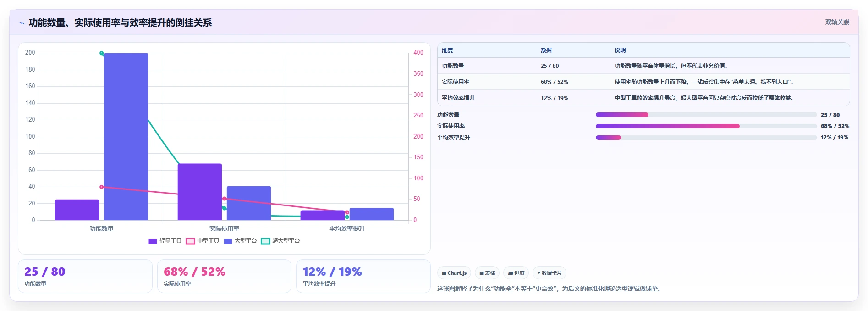Click the teal line point above 实际使用率

click(x=224, y=208)
